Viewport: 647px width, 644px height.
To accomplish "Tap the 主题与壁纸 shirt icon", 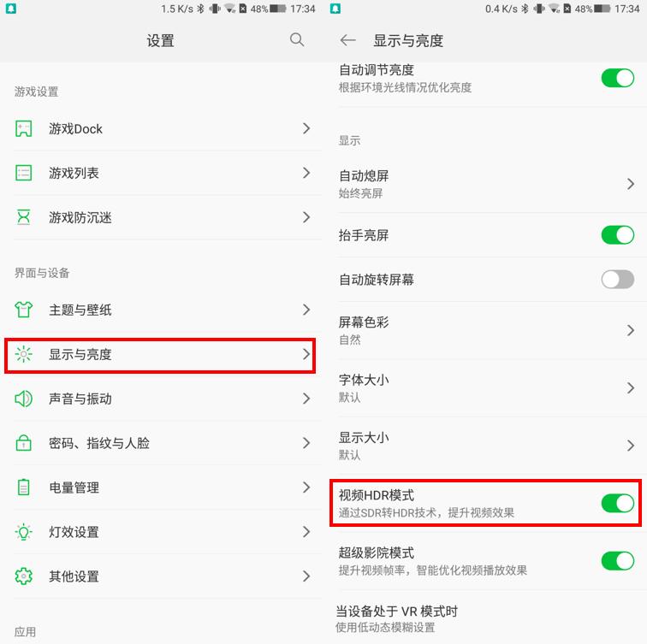I will [23, 310].
